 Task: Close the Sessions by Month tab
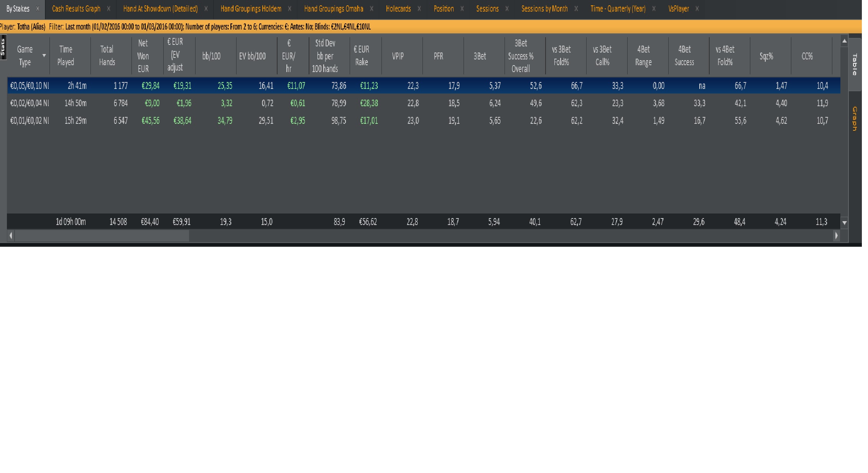tap(576, 8)
